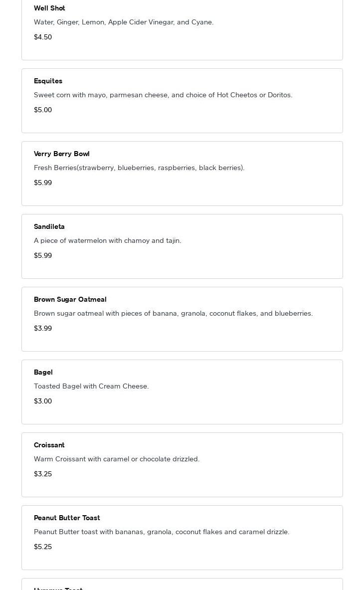Click the $3.25 Croissant price
Screen dimensions: 364x590
(x=43, y=474)
